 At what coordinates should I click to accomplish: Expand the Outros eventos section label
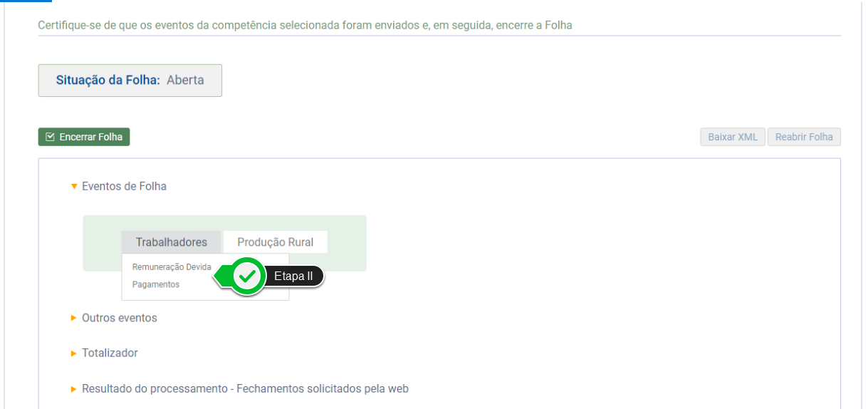pyautogui.click(x=120, y=318)
